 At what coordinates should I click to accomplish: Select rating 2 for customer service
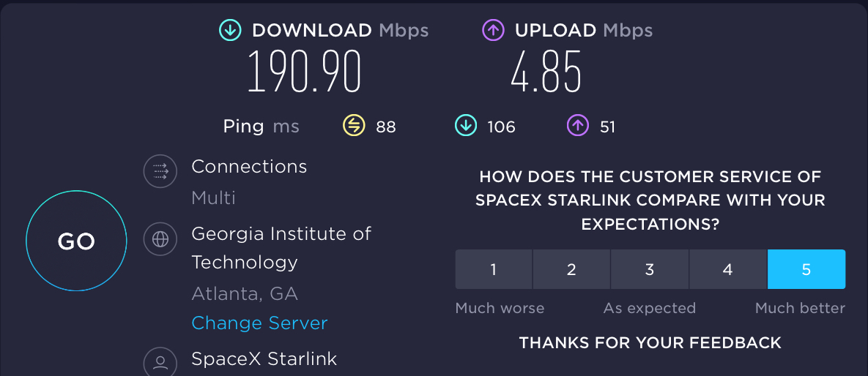tap(572, 269)
